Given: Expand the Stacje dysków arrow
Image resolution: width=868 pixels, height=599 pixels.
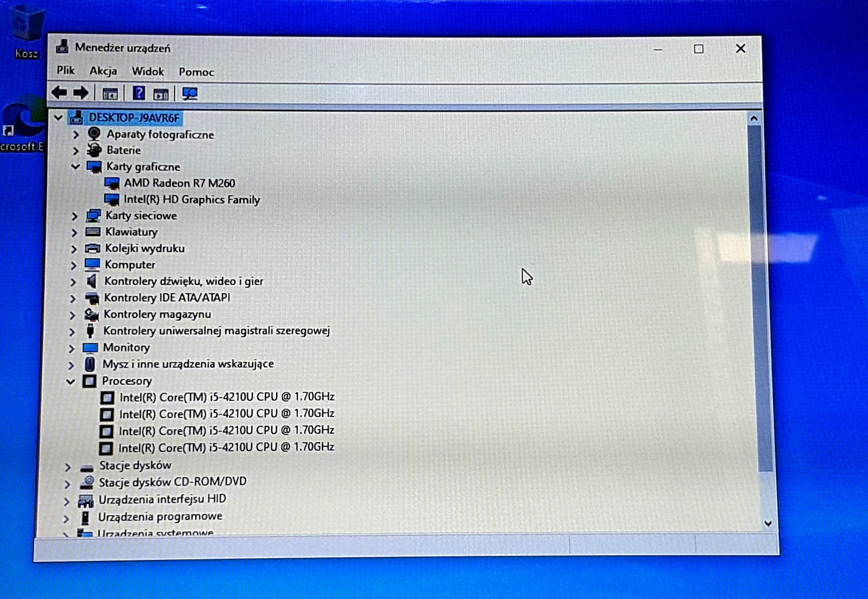Looking at the screenshot, I should (68, 467).
